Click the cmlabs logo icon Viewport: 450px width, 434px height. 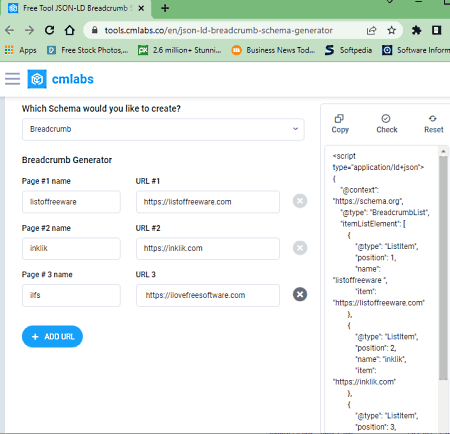tap(37, 79)
